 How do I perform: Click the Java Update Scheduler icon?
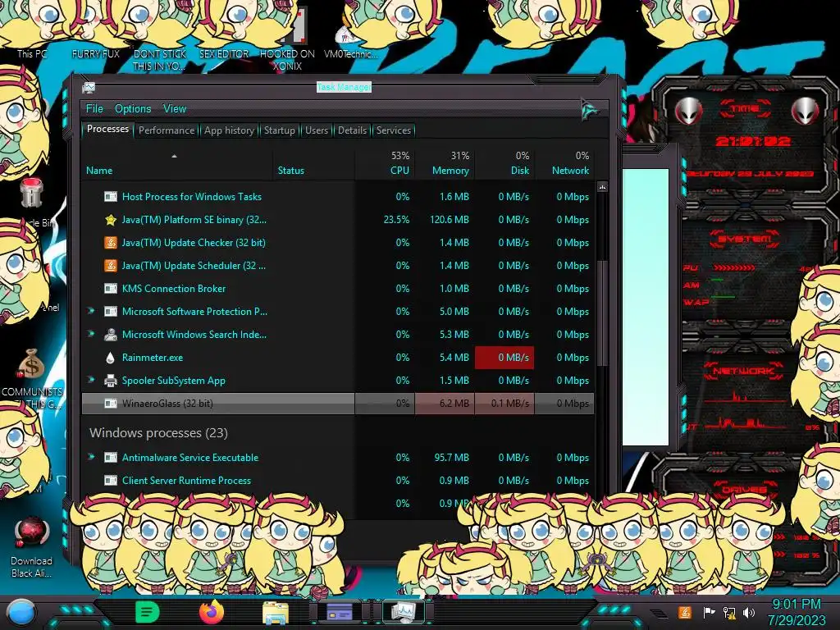[111, 266]
